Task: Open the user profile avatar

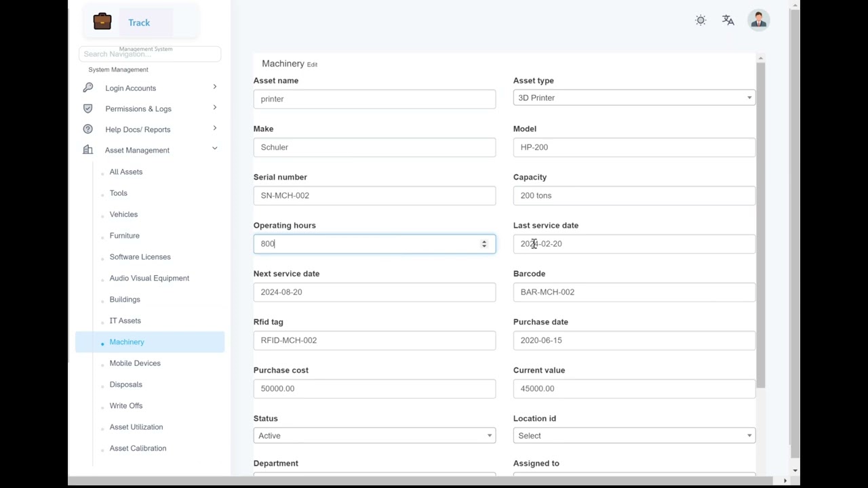Action: [758, 20]
